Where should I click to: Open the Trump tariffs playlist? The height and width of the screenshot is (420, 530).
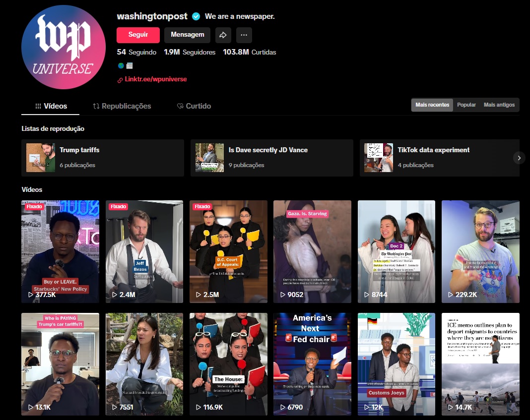103,158
